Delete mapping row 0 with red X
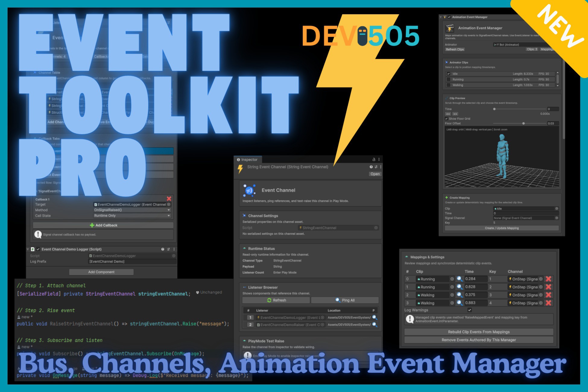588x392 pixels. (x=548, y=279)
